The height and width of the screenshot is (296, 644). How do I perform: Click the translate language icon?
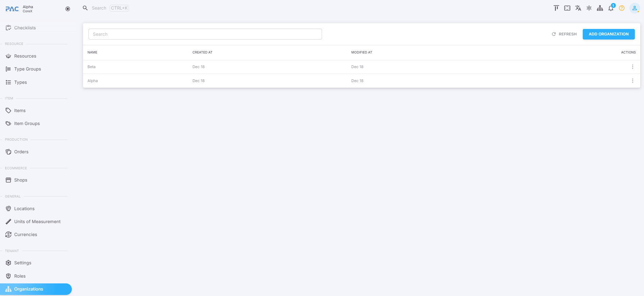click(x=578, y=8)
